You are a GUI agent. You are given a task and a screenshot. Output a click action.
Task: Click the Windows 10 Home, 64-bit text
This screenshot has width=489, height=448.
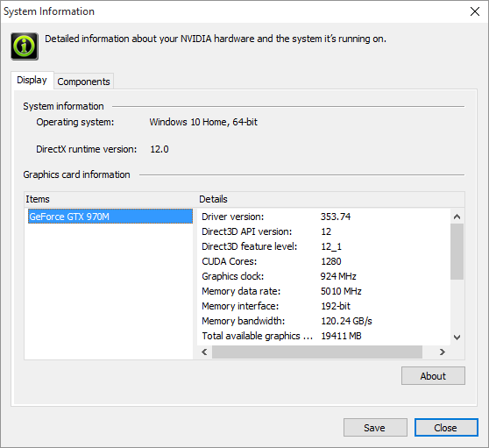click(x=203, y=122)
